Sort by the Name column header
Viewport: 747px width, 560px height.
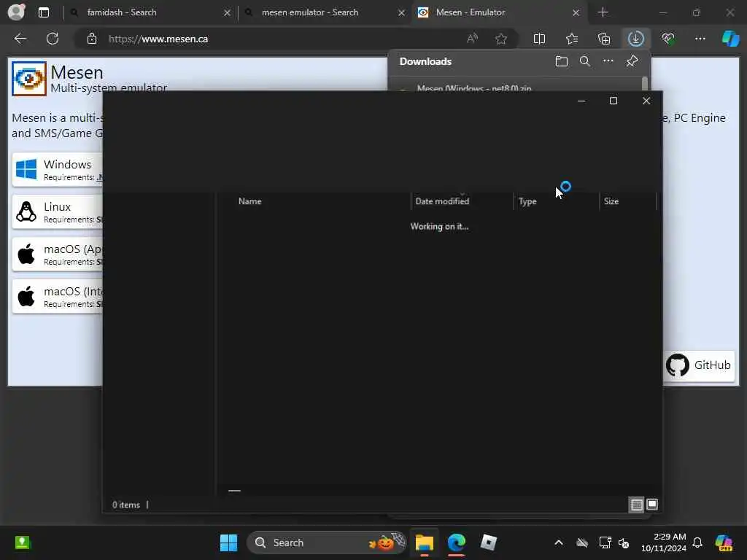click(x=314, y=201)
